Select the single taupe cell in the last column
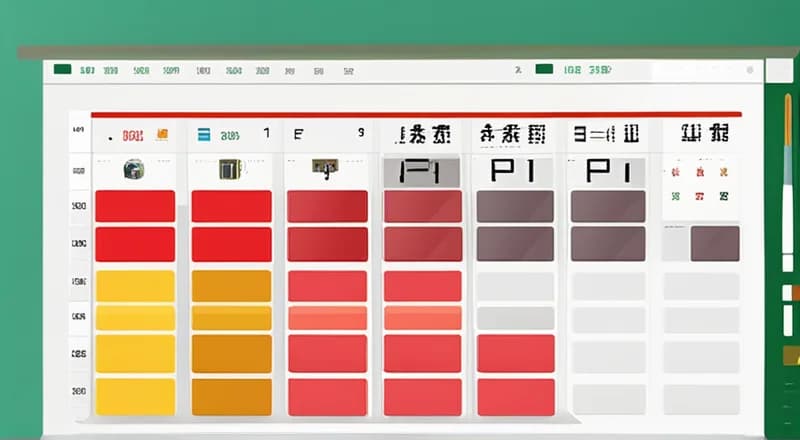 pyautogui.click(x=715, y=243)
